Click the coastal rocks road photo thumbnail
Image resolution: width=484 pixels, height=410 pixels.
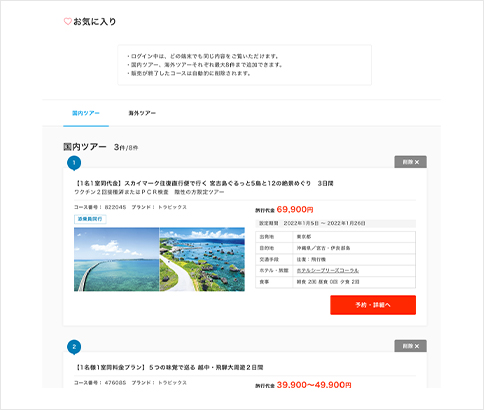[202, 259]
